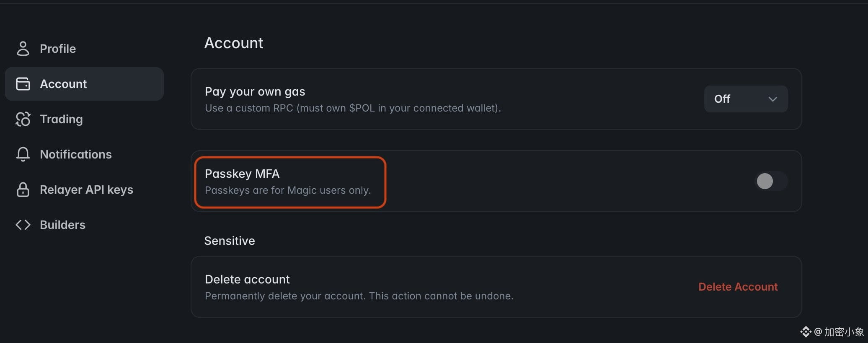Viewport: 868px width, 343px height.
Task: Click the Passkey MFA label
Action: (x=242, y=174)
